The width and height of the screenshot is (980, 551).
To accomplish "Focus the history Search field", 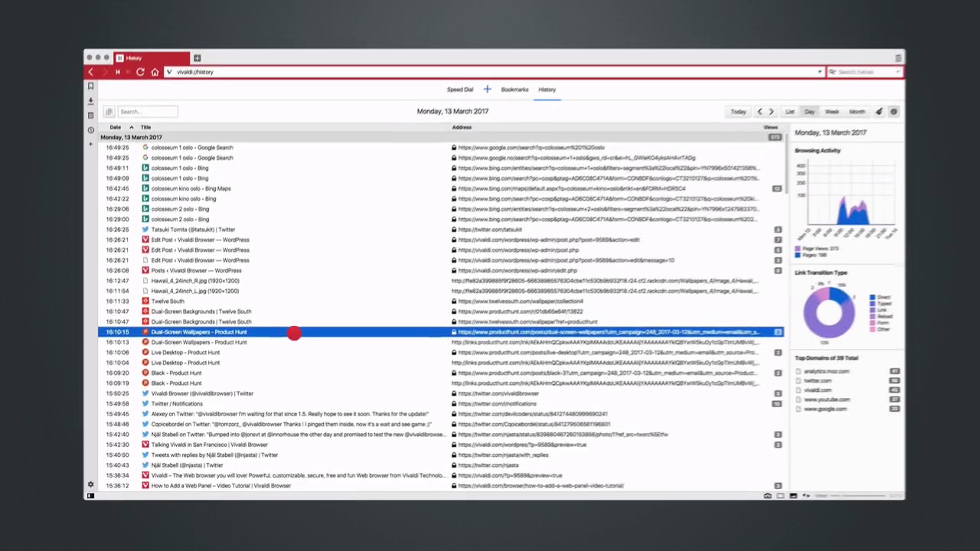I will coord(148,112).
